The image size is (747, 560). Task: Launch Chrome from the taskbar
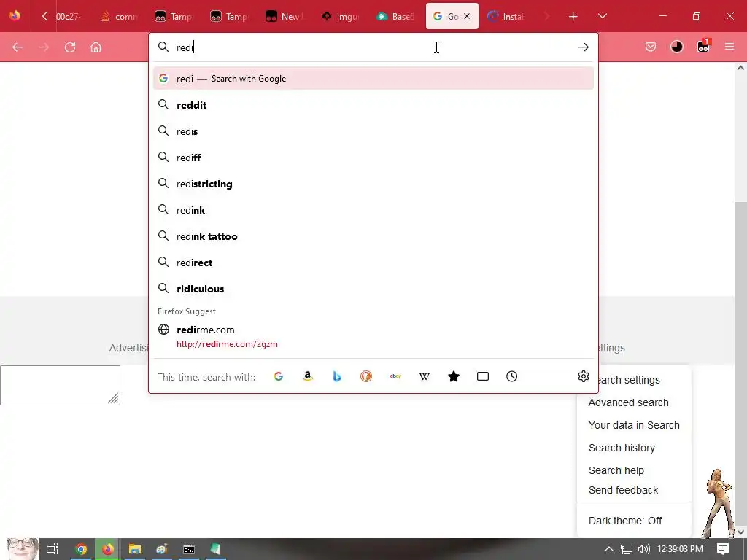click(x=81, y=549)
